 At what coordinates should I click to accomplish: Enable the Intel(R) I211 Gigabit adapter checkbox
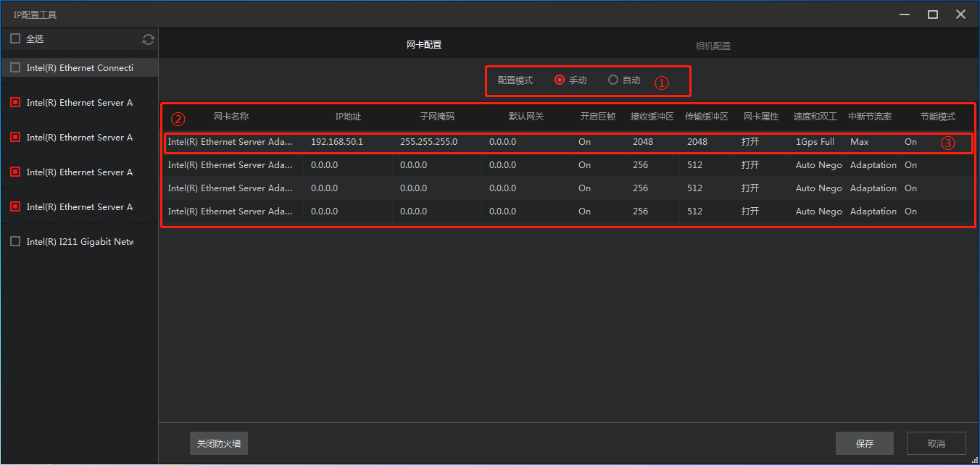[x=15, y=242]
